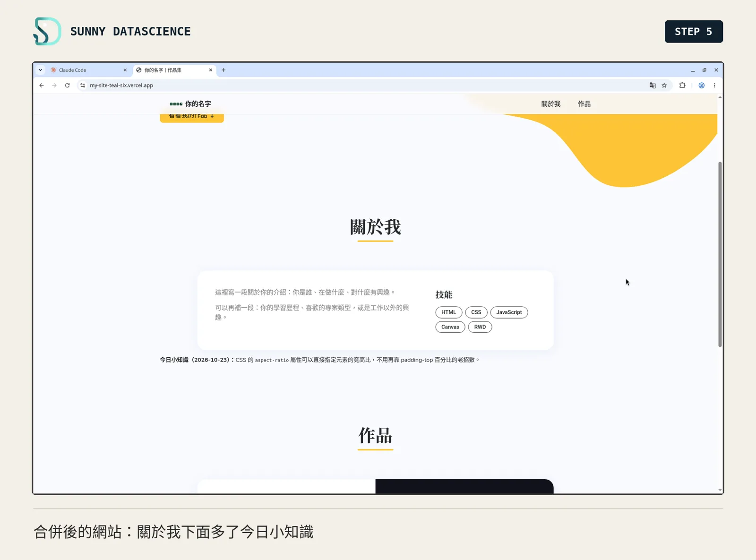Click the JavaScript skill tag

pyautogui.click(x=509, y=312)
